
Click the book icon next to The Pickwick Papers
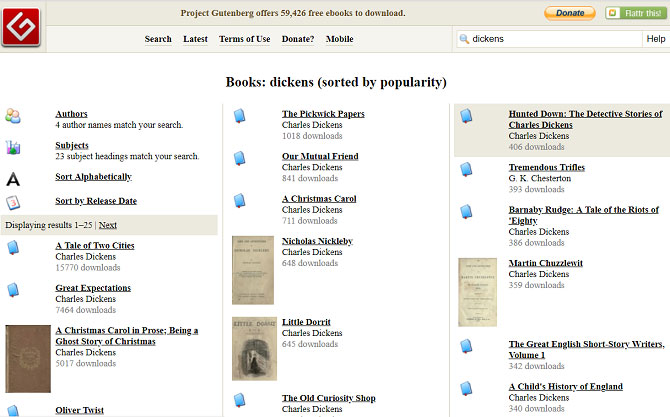click(x=240, y=117)
